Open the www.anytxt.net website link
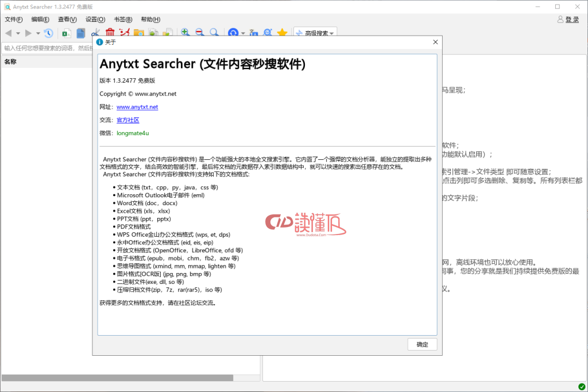Viewport: 588px width, 392px height. 137,107
